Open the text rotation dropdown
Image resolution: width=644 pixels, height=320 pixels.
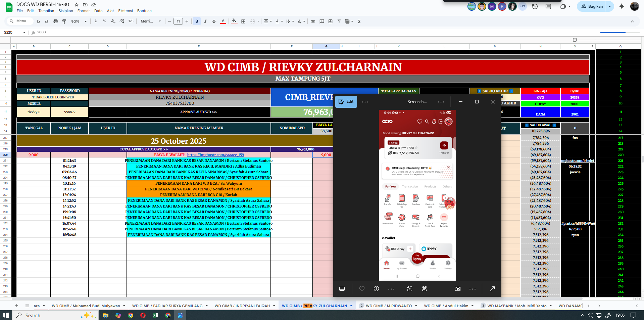pos(301,21)
